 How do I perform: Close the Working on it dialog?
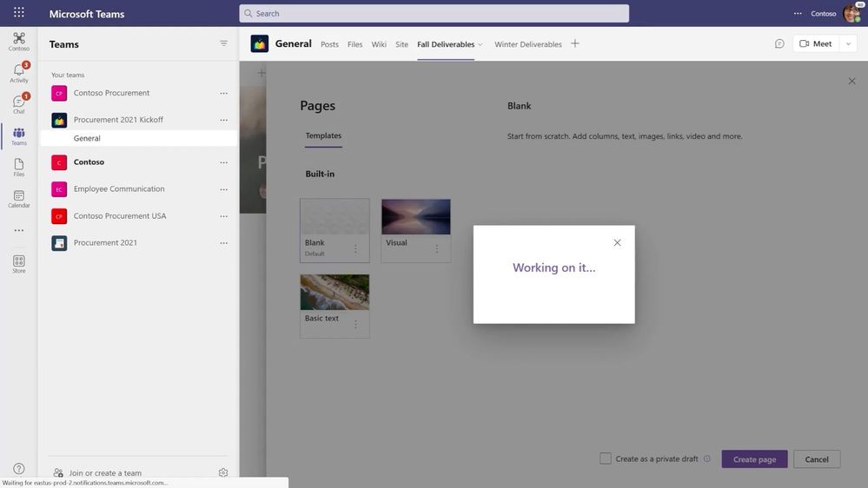[617, 242]
